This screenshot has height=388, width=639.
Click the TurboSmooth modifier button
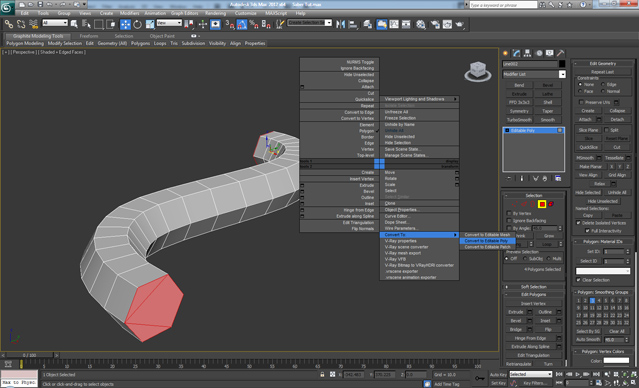[519, 120]
